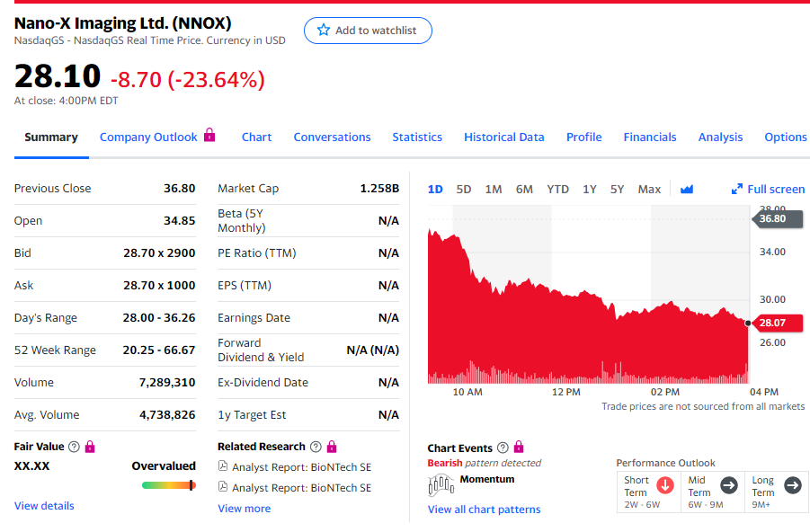Switch to the Historical Data tab
Image resolution: width=810 pixels, height=532 pixels.
click(x=503, y=137)
